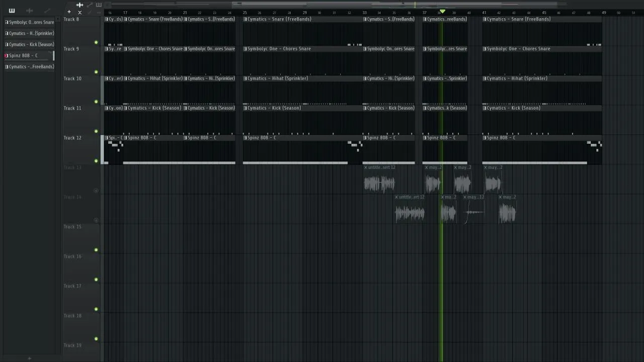Select the may..12 audio clip on Track 14
644x362 pixels.
pos(473,210)
